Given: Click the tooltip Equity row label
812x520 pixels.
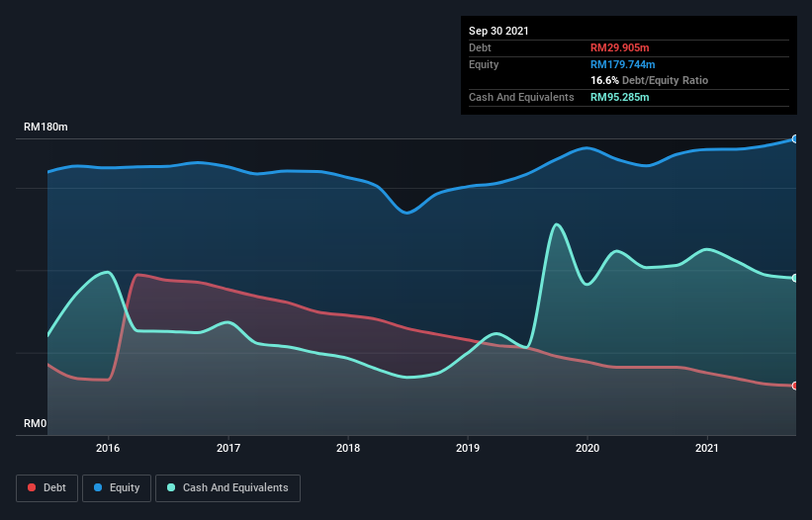Looking at the screenshot, I should pos(484,64).
